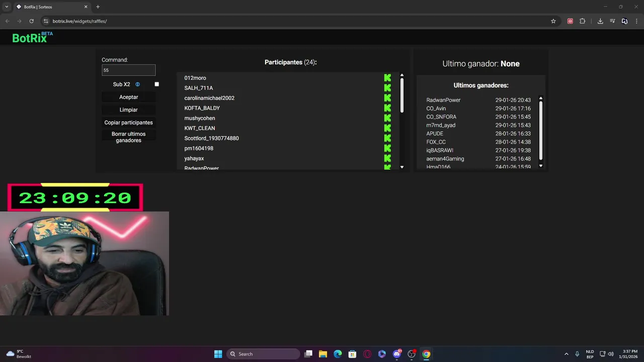Select participant KOFTA_BALDY

click(x=202, y=108)
